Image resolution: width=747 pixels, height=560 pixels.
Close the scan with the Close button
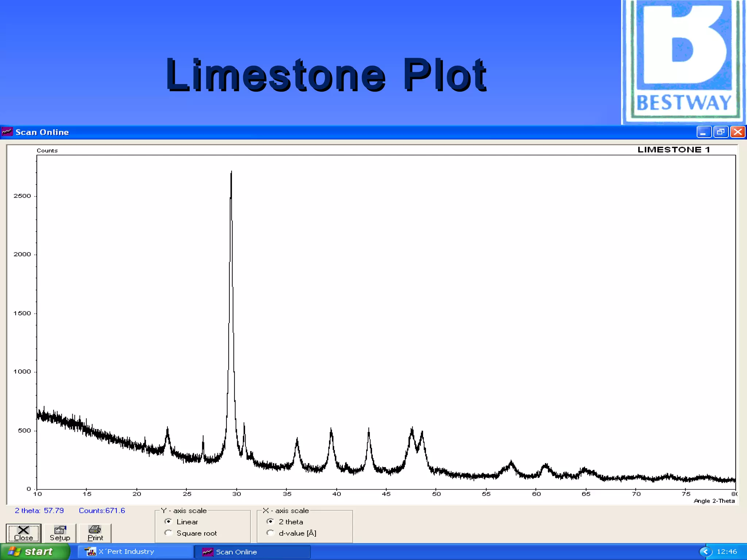pyautogui.click(x=24, y=533)
